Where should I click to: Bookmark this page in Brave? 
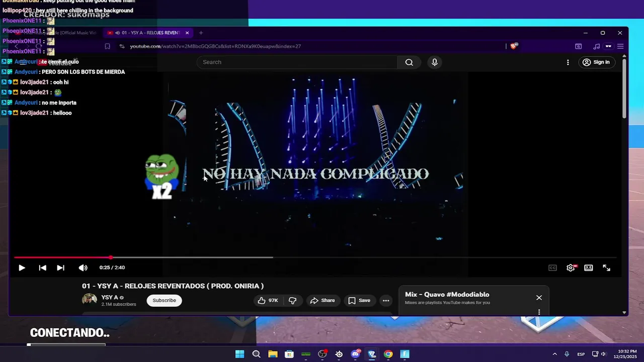[107, 46]
